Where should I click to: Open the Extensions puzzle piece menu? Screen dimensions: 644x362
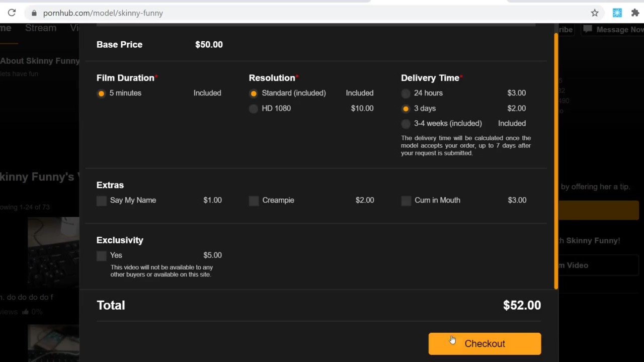[635, 13]
